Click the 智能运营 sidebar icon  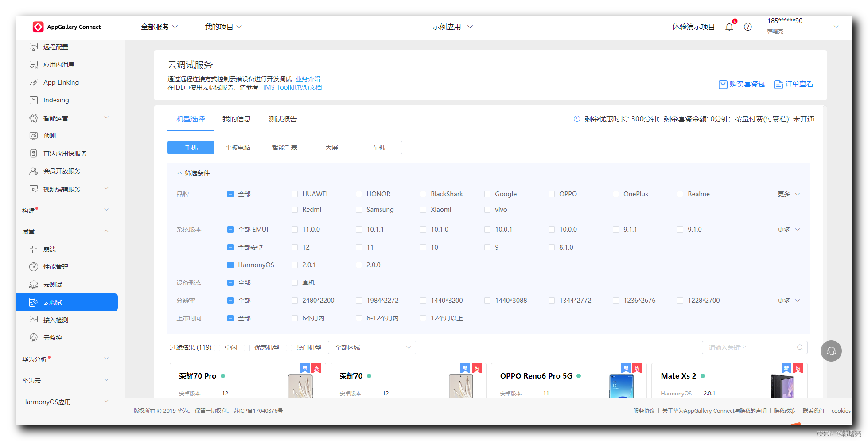[34, 118]
